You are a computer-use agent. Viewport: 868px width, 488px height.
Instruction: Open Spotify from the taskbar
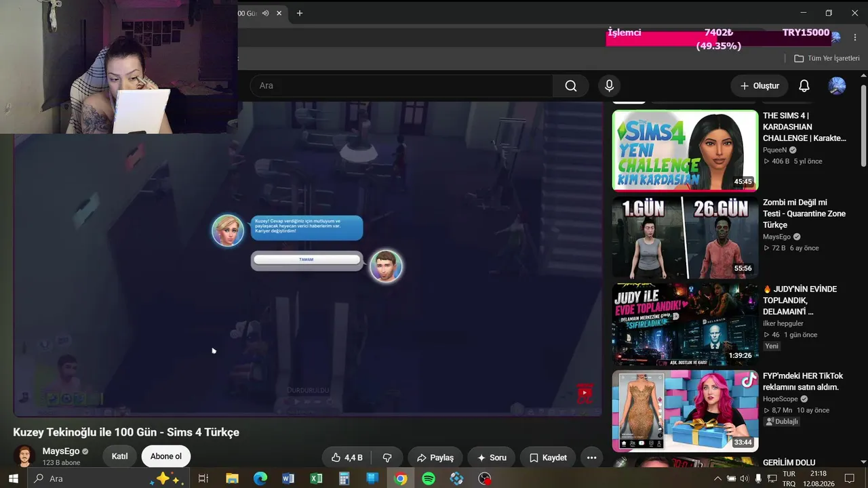coord(429,479)
